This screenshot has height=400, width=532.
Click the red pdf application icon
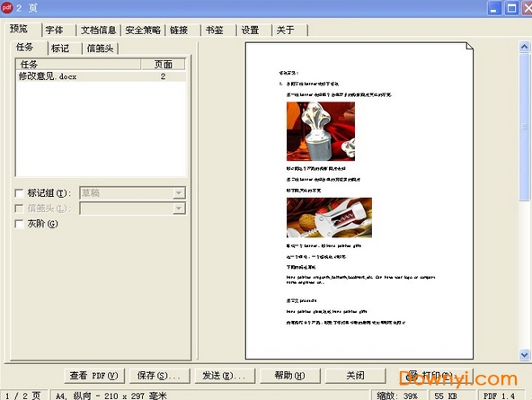7,7
